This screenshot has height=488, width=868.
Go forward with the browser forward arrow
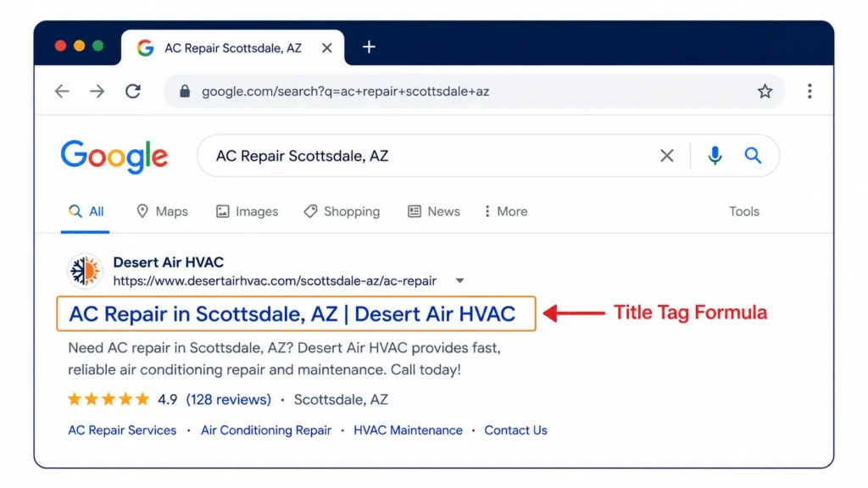(97, 91)
